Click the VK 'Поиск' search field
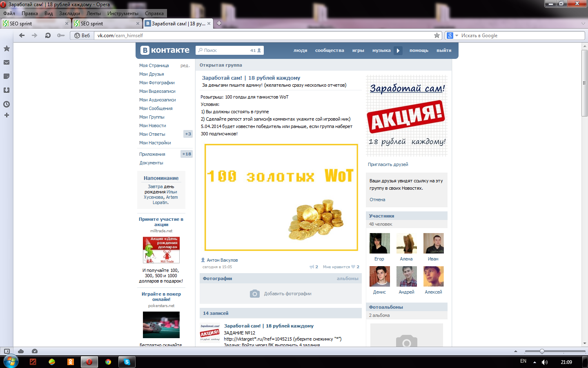The width and height of the screenshot is (588, 368). coord(229,51)
